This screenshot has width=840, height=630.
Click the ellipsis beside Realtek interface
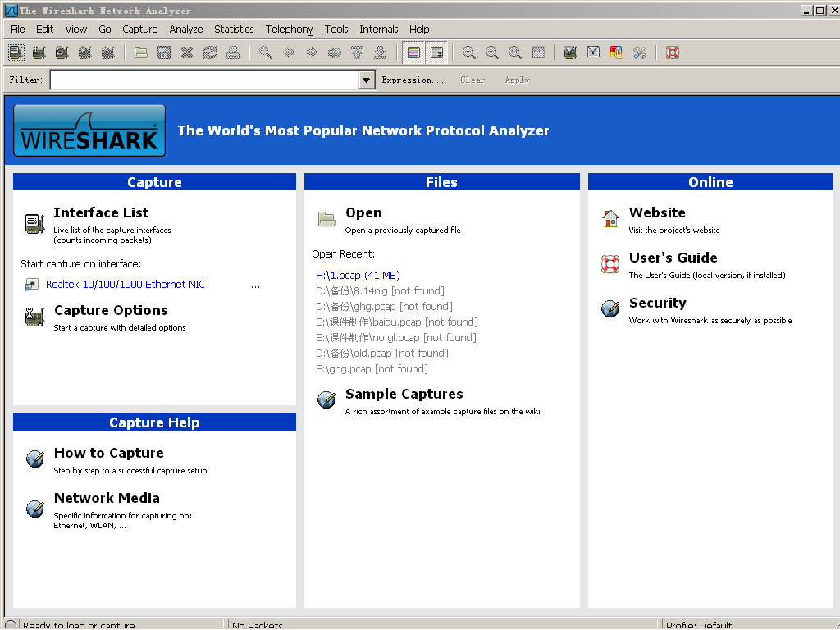[x=256, y=285]
